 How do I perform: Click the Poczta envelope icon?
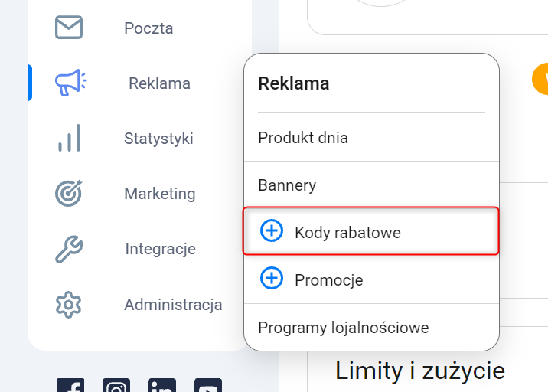pyautogui.click(x=69, y=28)
